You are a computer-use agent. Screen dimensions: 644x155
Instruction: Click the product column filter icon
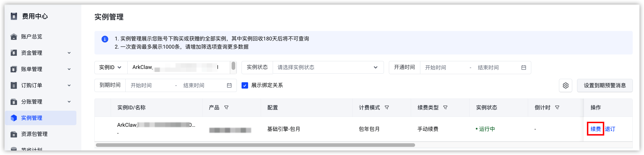click(x=226, y=108)
